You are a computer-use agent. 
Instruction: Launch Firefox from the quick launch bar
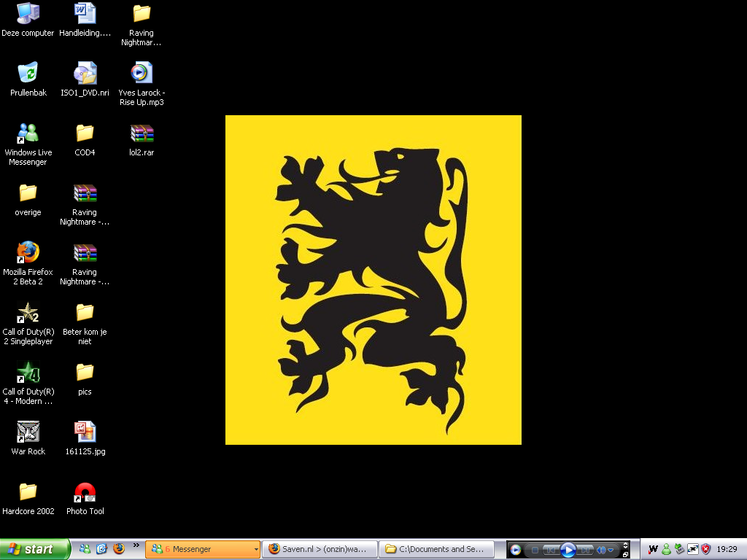119,549
